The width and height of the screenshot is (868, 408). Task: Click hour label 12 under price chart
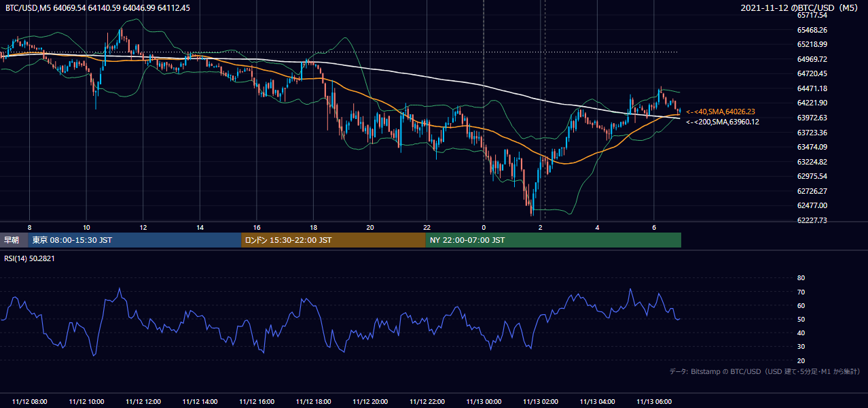(143, 226)
